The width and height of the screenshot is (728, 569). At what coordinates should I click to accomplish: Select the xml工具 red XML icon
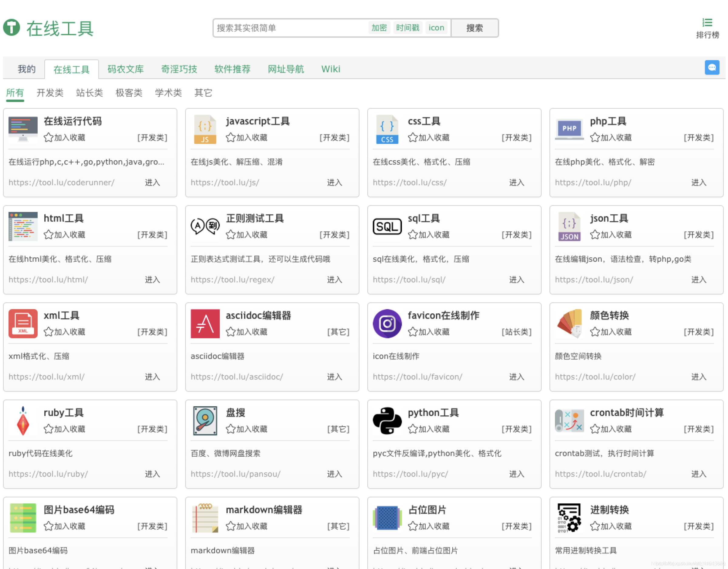(23, 323)
